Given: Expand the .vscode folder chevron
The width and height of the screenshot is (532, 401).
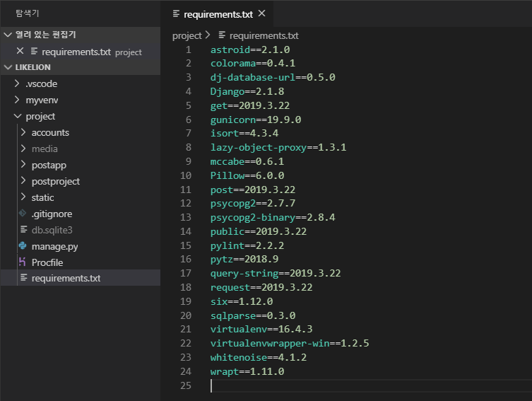Looking at the screenshot, I should [17, 83].
